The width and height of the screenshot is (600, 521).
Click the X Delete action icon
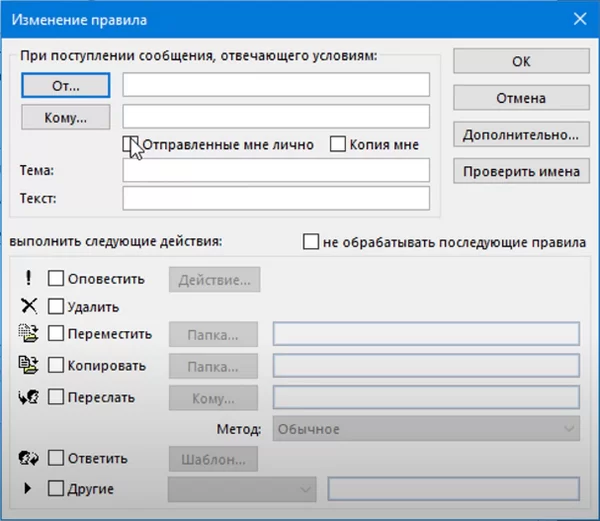[28, 306]
